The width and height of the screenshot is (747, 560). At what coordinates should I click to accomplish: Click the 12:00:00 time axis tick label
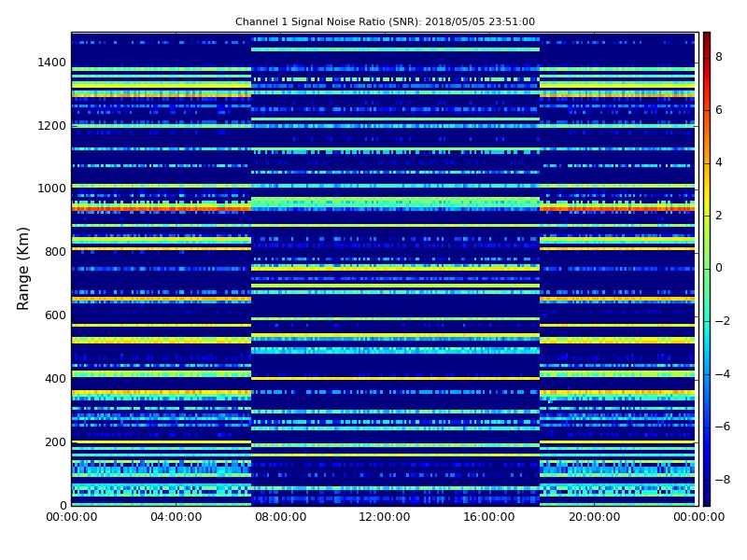point(385,518)
